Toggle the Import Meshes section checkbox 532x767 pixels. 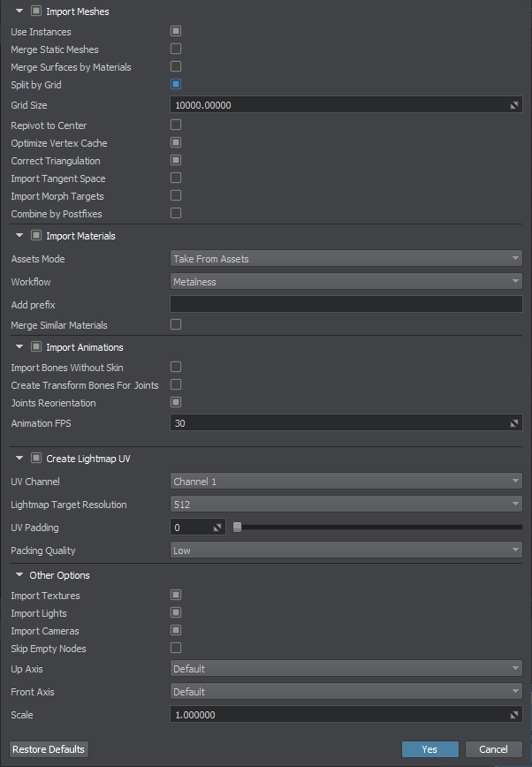[x=36, y=11]
